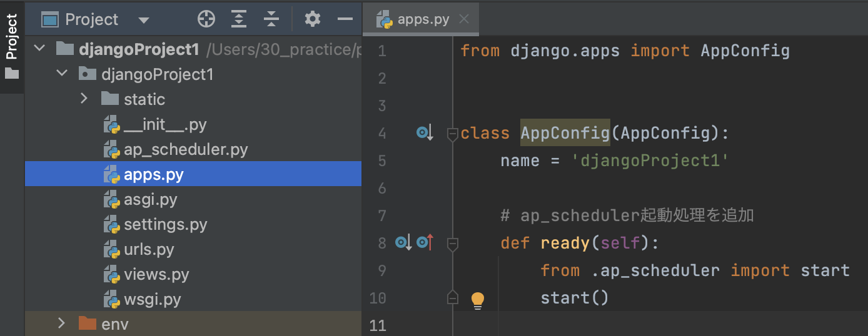Collapse the djangoProject1 root folder
The height and width of the screenshot is (336, 868).
(39, 49)
